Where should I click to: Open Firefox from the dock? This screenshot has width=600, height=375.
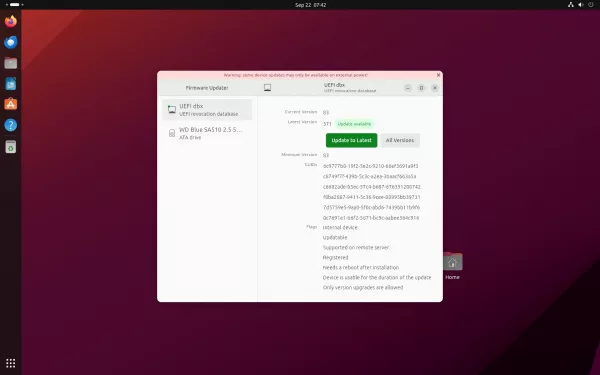click(x=11, y=21)
